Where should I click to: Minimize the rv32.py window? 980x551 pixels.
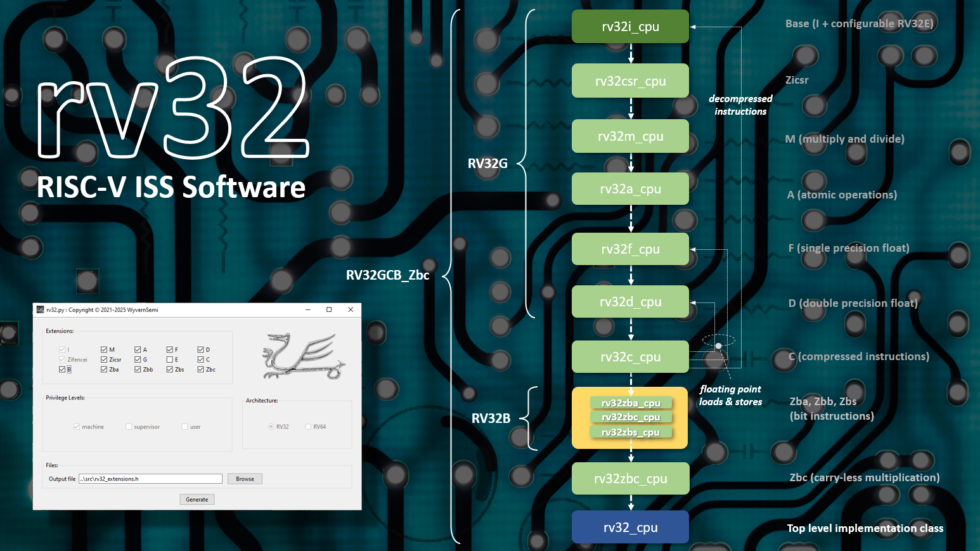point(308,310)
